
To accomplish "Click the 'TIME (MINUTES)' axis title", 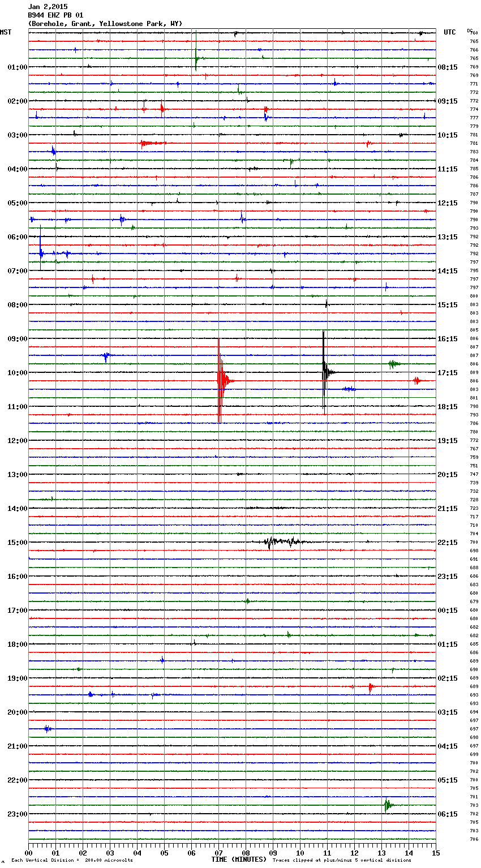I will pos(239,860).
